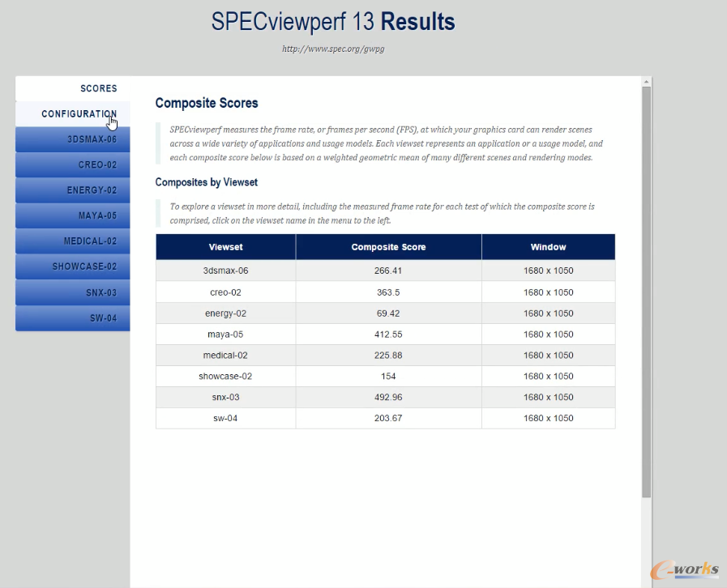Screen dimensions: 727x588
Task: Click the 203.67 composite score value
Action: tap(388, 418)
